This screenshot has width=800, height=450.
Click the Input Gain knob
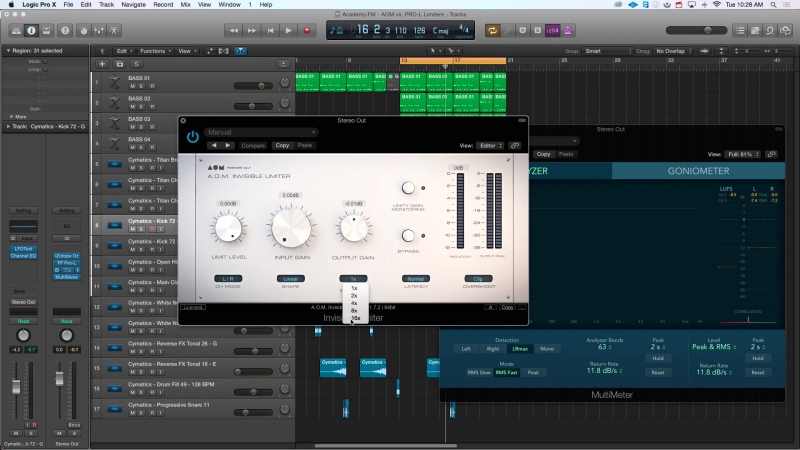coord(291,228)
